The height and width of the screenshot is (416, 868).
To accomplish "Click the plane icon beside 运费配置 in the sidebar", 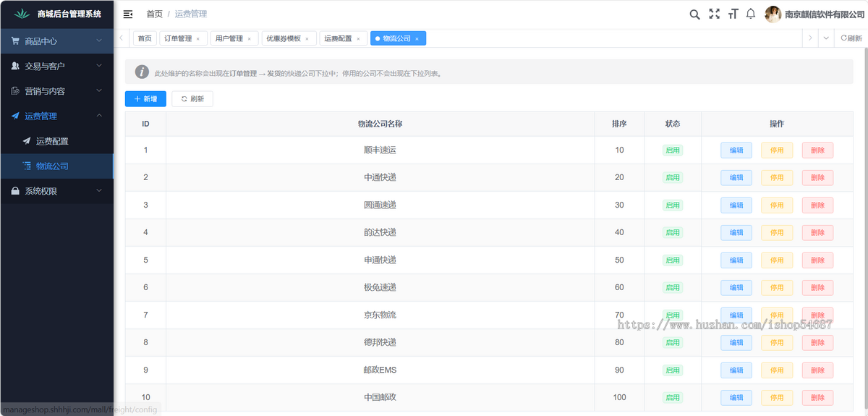I will click(27, 141).
